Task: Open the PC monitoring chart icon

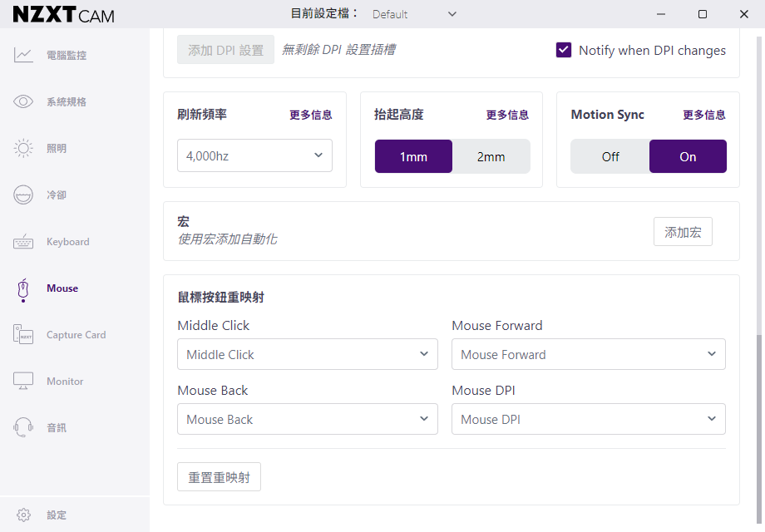Action: [x=23, y=56]
